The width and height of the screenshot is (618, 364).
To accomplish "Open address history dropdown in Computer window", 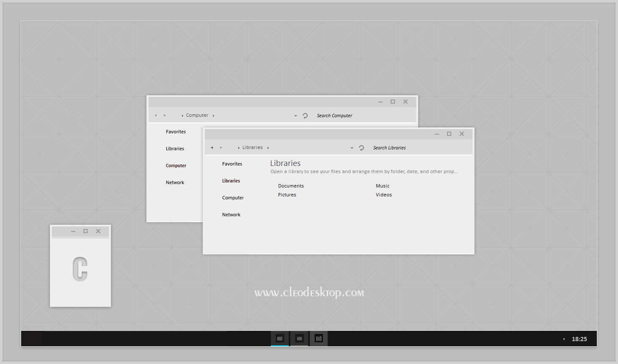I will (x=295, y=116).
